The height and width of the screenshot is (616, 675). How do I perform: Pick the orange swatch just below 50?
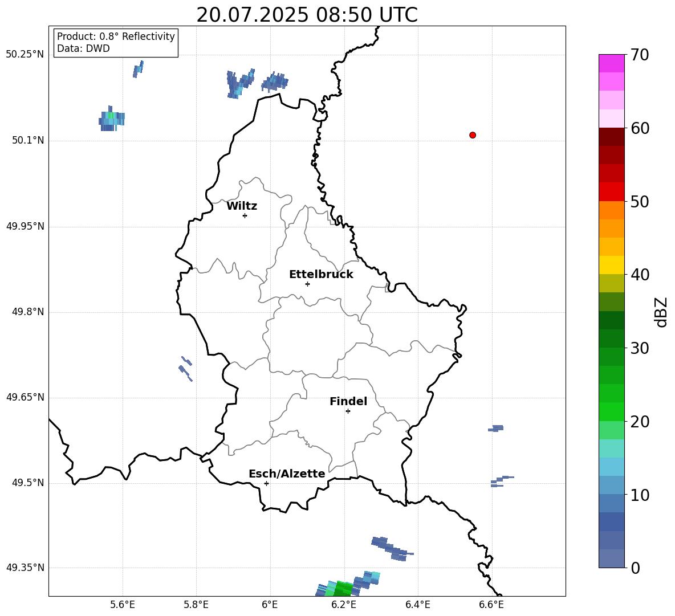(x=611, y=210)
